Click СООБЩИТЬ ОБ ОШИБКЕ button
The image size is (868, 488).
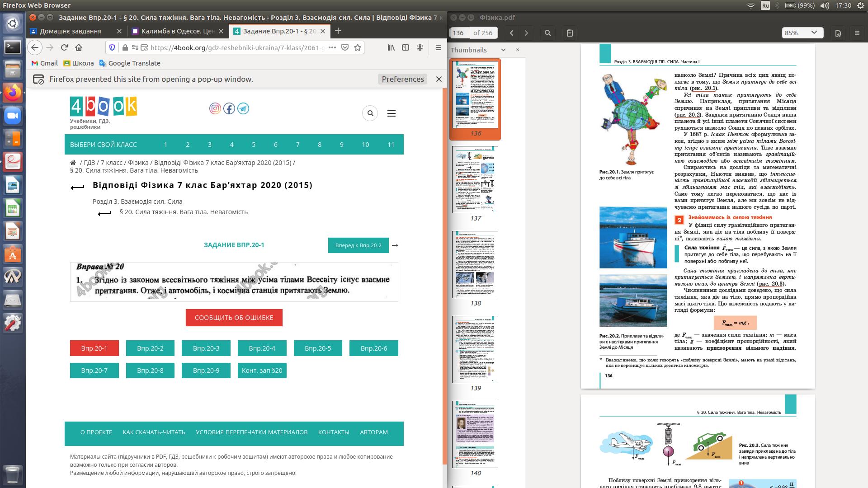pyautogui.click(x=234, y=318)
